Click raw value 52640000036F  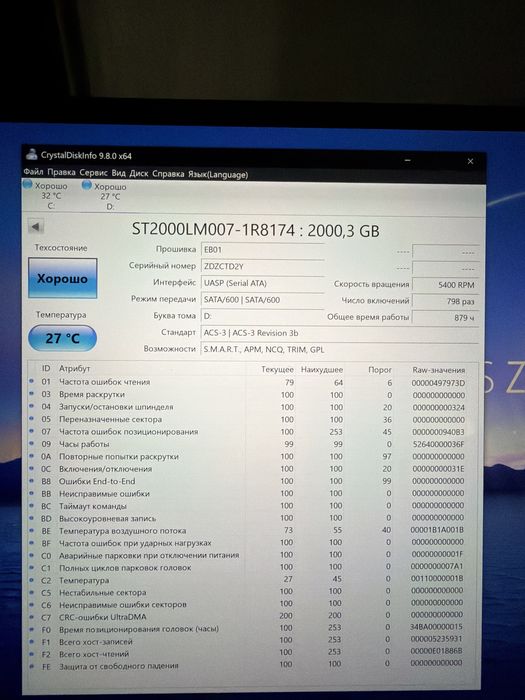[438, 444]
